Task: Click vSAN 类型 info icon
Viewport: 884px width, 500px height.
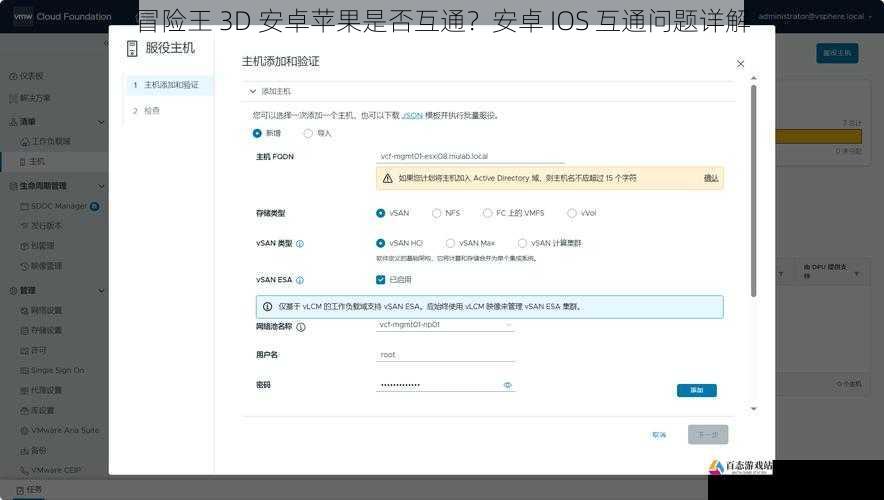Action: click(x=300, y=244)
